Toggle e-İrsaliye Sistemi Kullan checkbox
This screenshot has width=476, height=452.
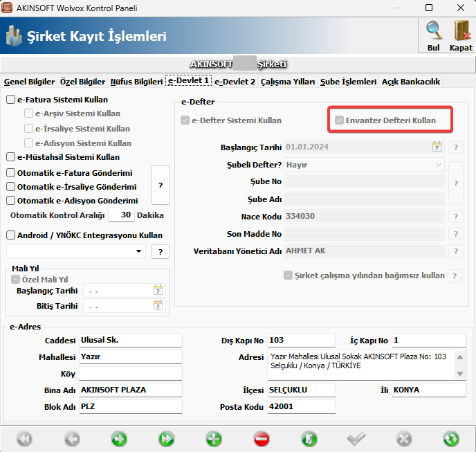coord(28,129)
